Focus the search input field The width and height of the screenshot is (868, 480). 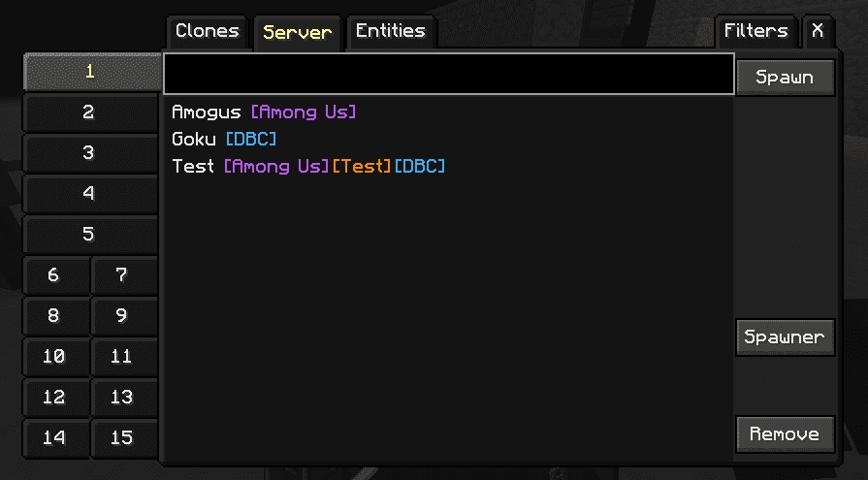449,74
